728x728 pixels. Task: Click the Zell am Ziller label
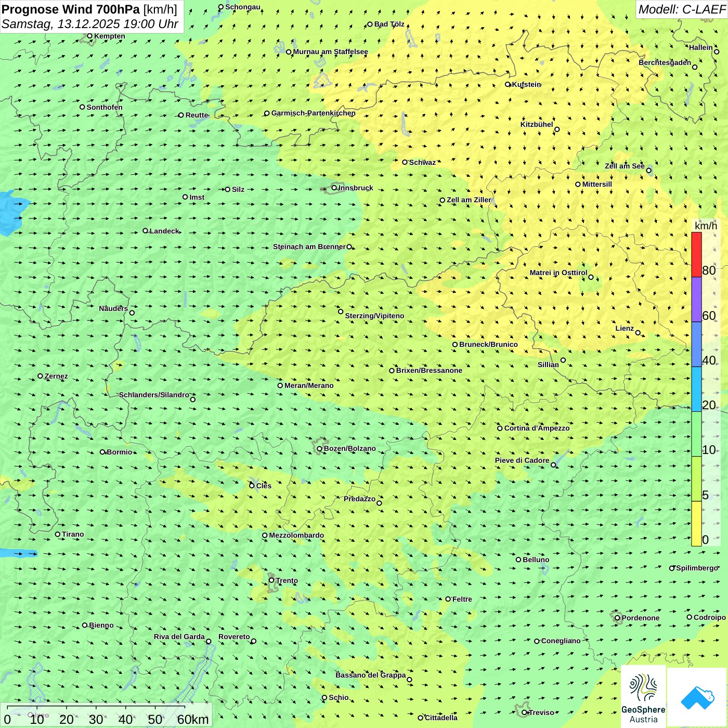click(469, 200)
